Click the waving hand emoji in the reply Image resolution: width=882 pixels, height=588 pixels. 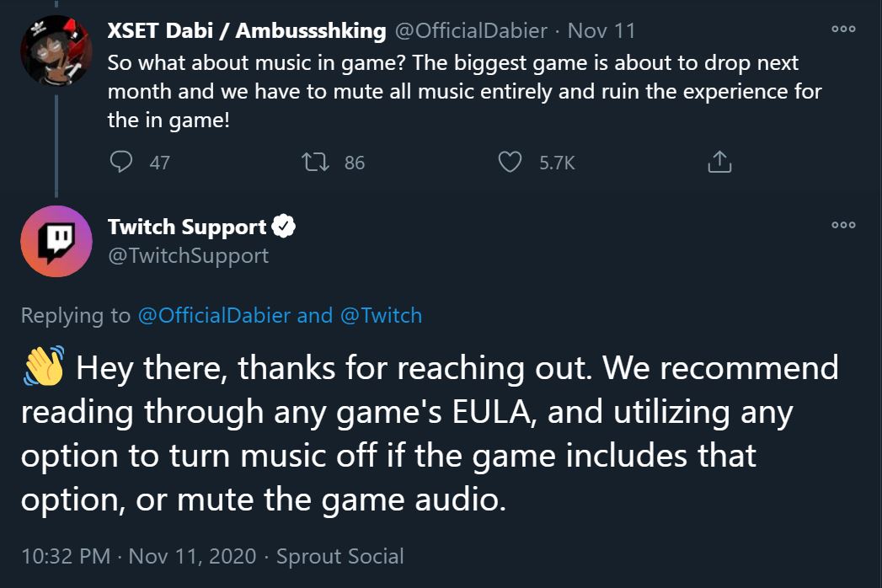(x=43, y=371)
